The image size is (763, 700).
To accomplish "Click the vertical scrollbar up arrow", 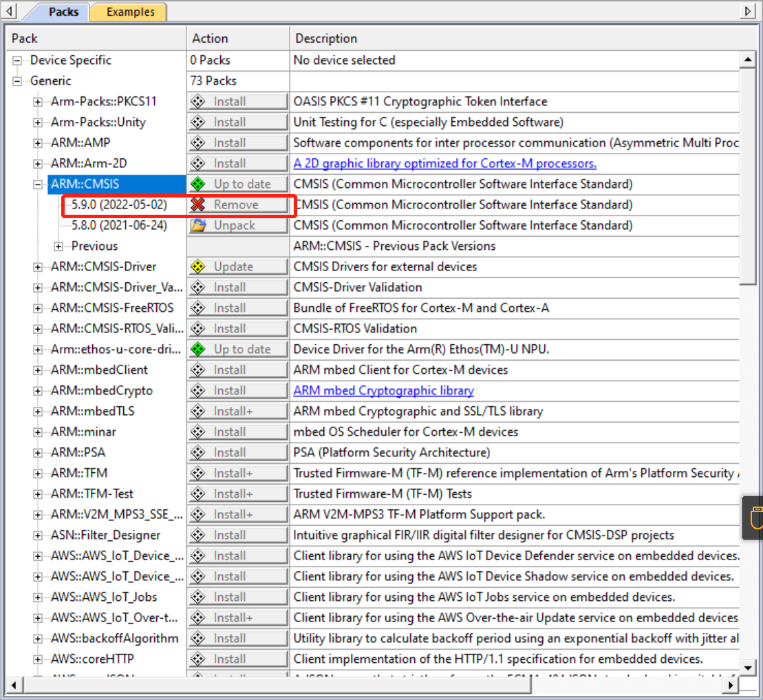I will 747,60.
